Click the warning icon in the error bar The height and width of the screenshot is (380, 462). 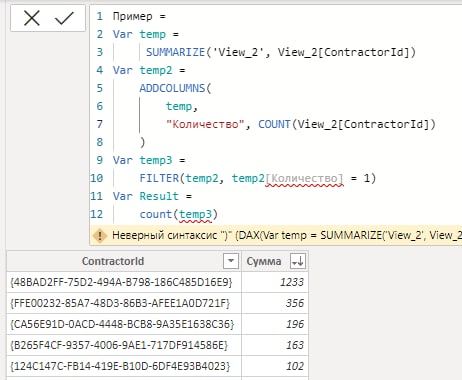click(x=99, y=235)
